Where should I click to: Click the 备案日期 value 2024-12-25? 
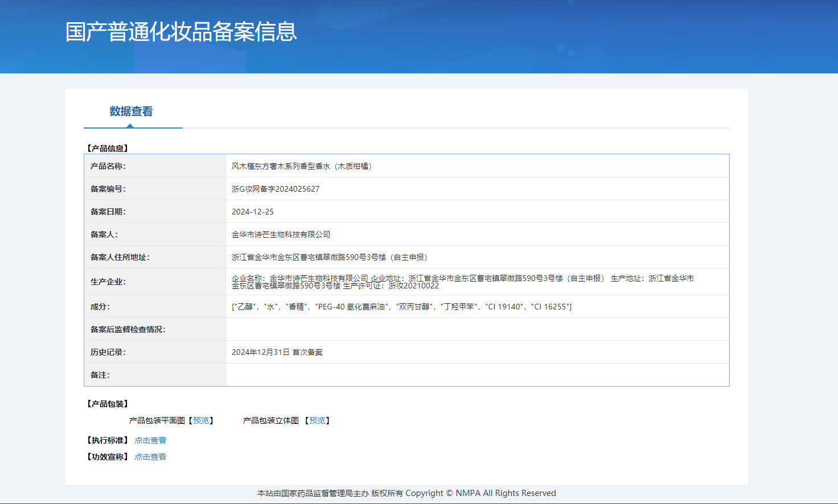(x=252, y=212)
